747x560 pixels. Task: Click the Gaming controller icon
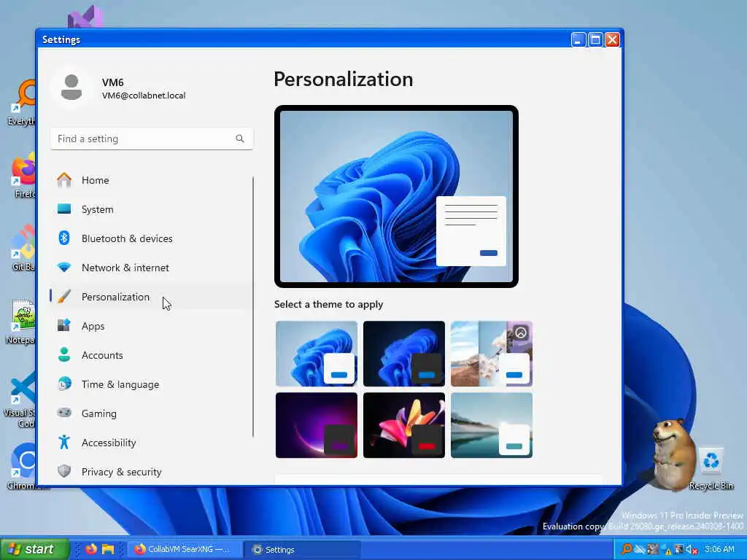[x=64, y=413]
